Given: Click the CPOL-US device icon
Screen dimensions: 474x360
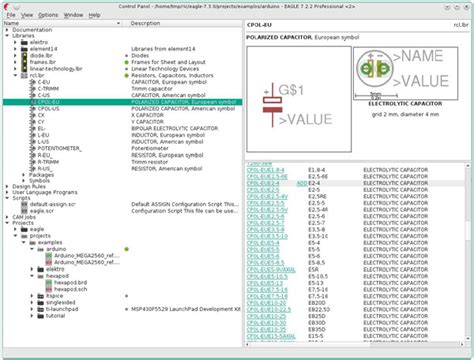Looking at the screenshot, I should click(x=33, y=109).
